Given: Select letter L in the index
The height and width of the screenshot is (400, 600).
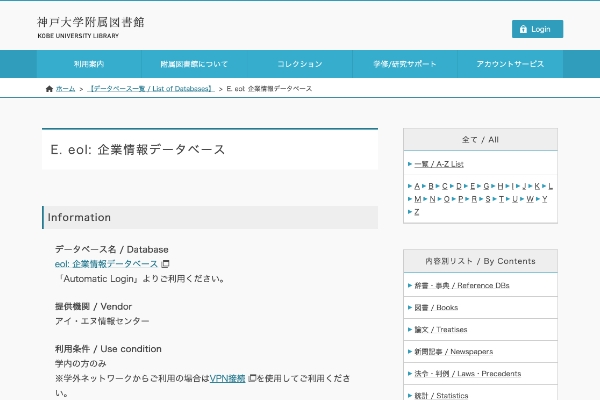Looking at the screenshot, I should click(x=551, y=186).
